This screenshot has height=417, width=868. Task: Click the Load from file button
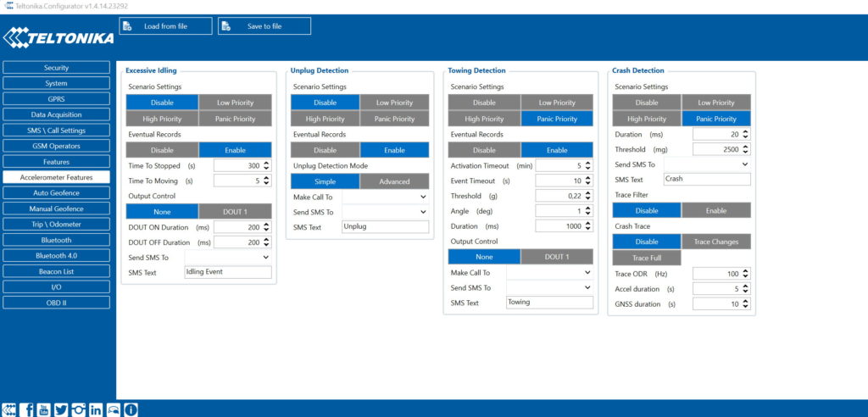(165, 26)
